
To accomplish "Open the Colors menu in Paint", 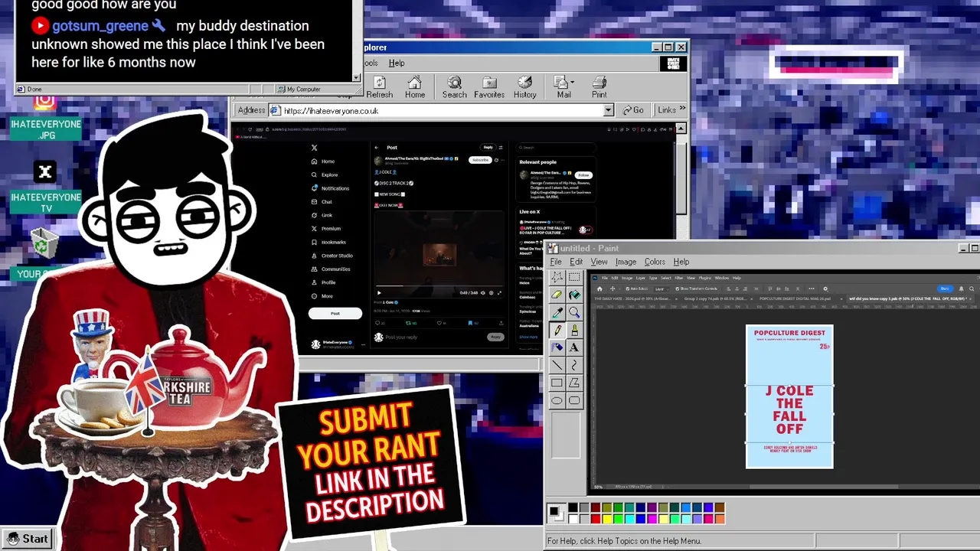I will 655,262.
